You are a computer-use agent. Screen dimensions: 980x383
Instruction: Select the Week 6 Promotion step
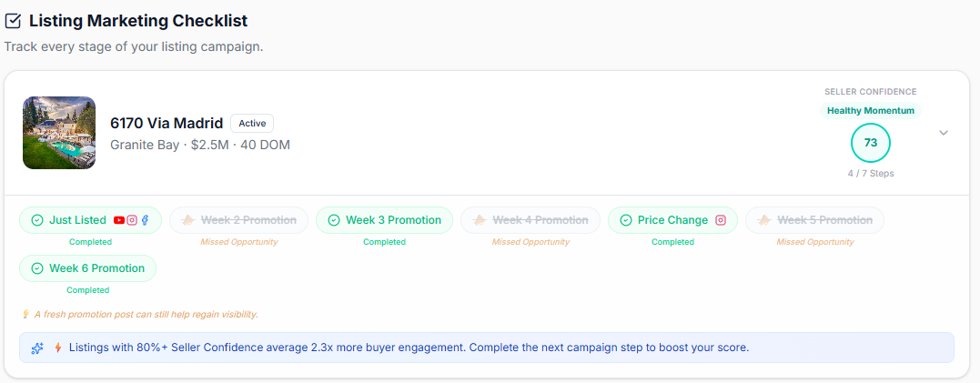click(x=87, y=268)
